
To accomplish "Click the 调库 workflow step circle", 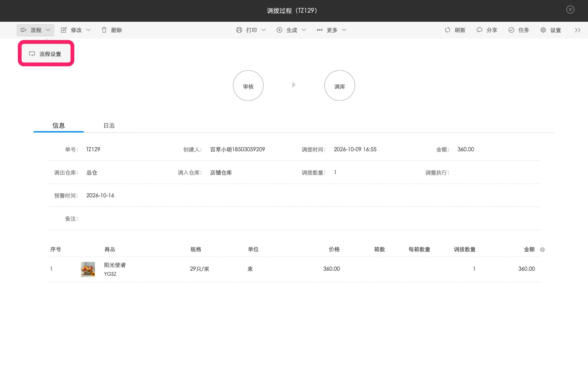I will coord(340,85).
